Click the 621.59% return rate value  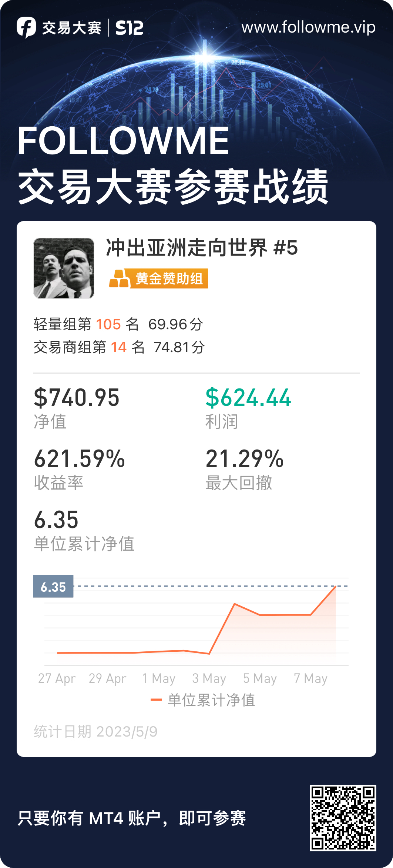80,458
